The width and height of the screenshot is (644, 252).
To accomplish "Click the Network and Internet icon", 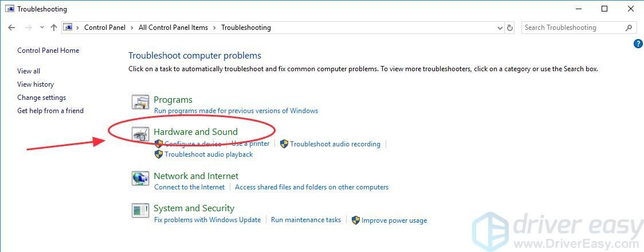I will point(140,179).
